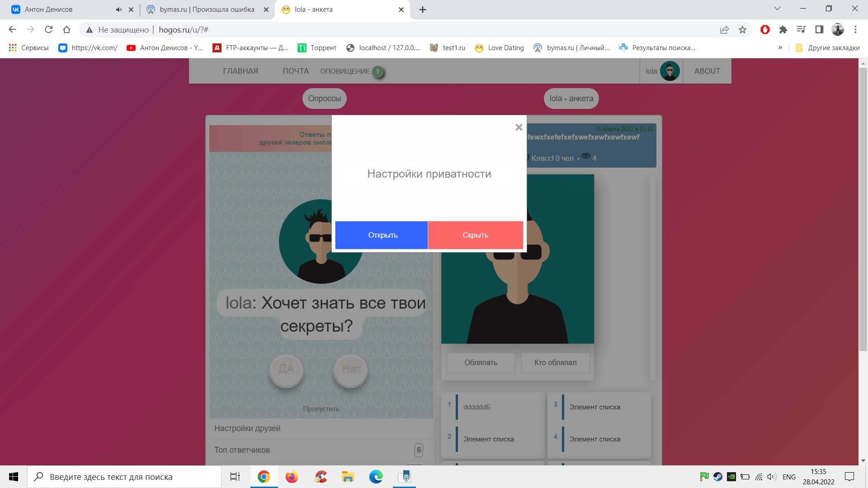Image resolution: width=868 pixels, height=488 pixels.
Task: Open the side panel icon
Action: pos(819,30)
